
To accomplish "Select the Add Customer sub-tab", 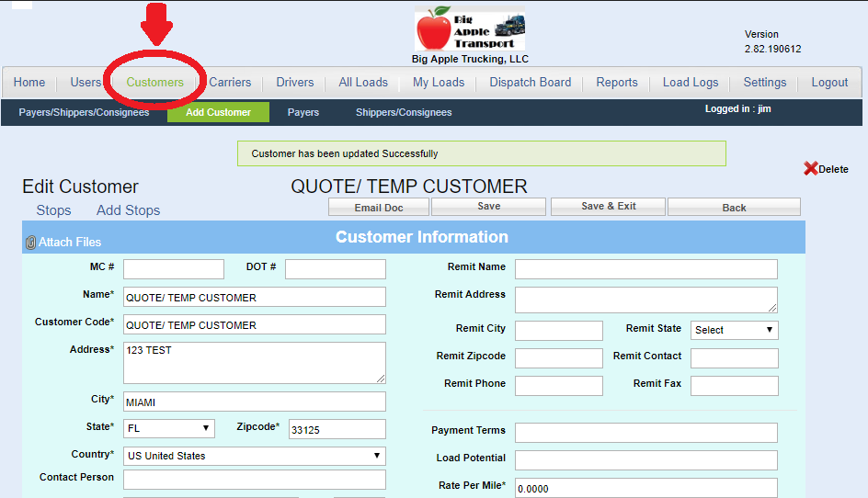I will coord(218,112).
